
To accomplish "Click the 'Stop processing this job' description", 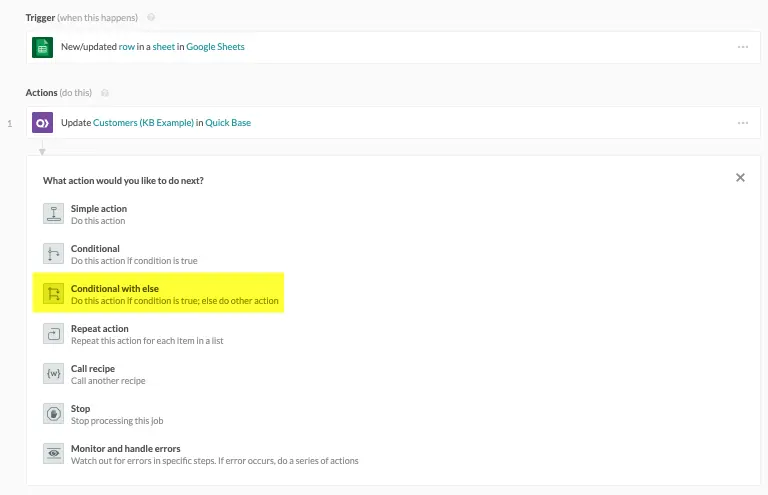I will pyautogui.click(x=117, y=421).
